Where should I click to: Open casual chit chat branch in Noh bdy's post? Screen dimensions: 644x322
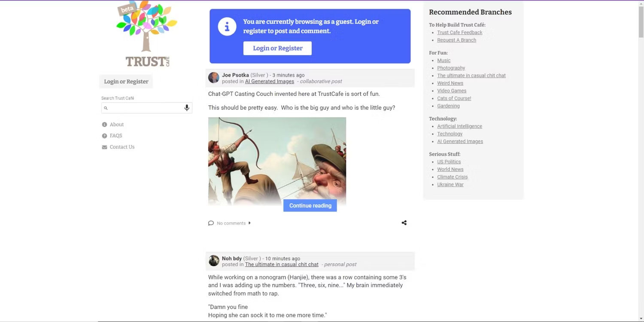[x=282, y=264]
